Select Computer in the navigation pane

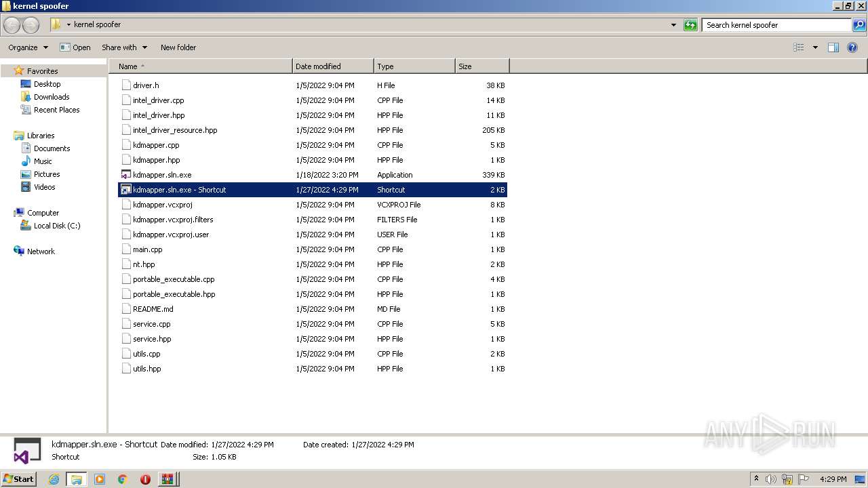pyautogui.click(x=43, y=213)
